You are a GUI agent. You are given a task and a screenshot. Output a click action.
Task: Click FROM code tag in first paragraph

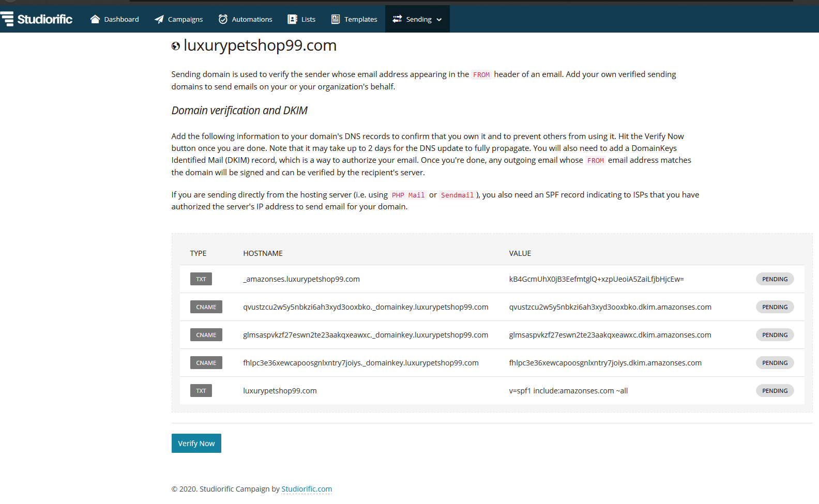[x=481, y=74]
